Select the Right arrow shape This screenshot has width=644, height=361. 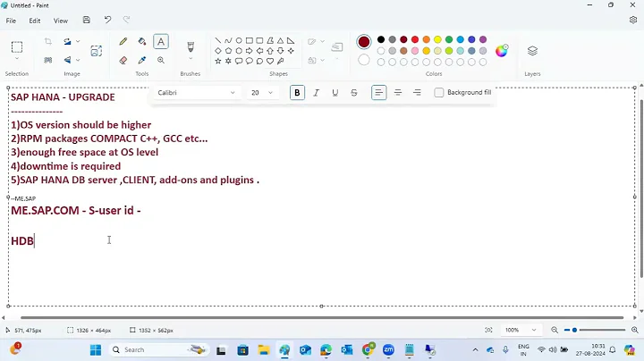point(250,51)
